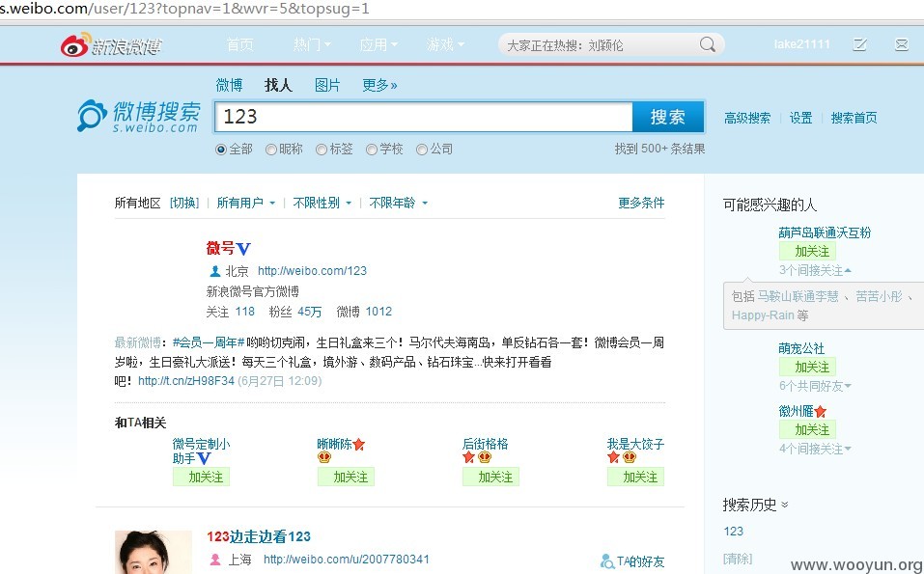Open the compose post pencil icon
The image size is (924, 574).
click(859, 44)
